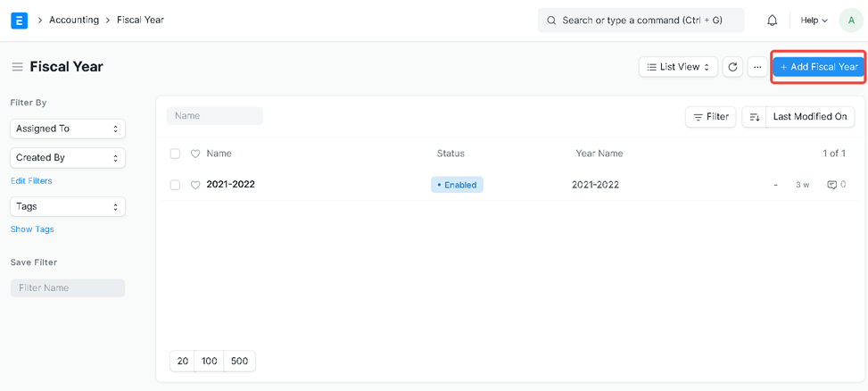Check the 2021-2022 row checkbox

point(175,185)
